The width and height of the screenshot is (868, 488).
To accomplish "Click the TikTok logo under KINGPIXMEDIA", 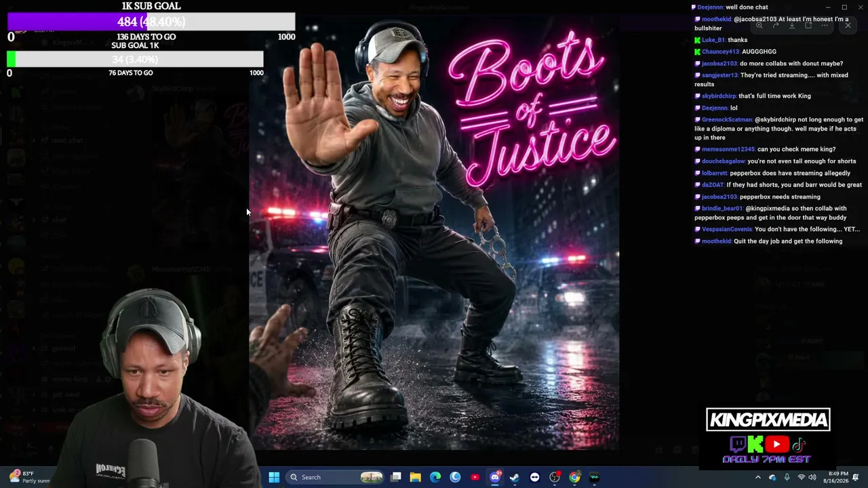I will click(x=799, y=445).
